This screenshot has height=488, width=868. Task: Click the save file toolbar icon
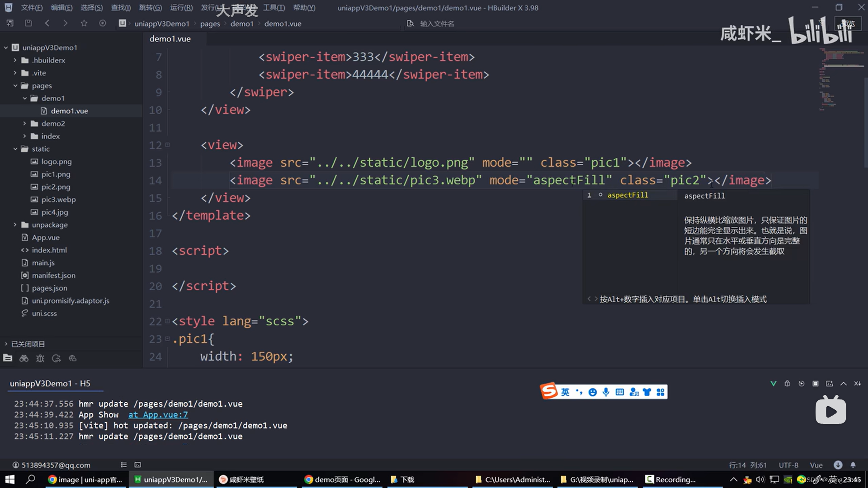(28, 23)
